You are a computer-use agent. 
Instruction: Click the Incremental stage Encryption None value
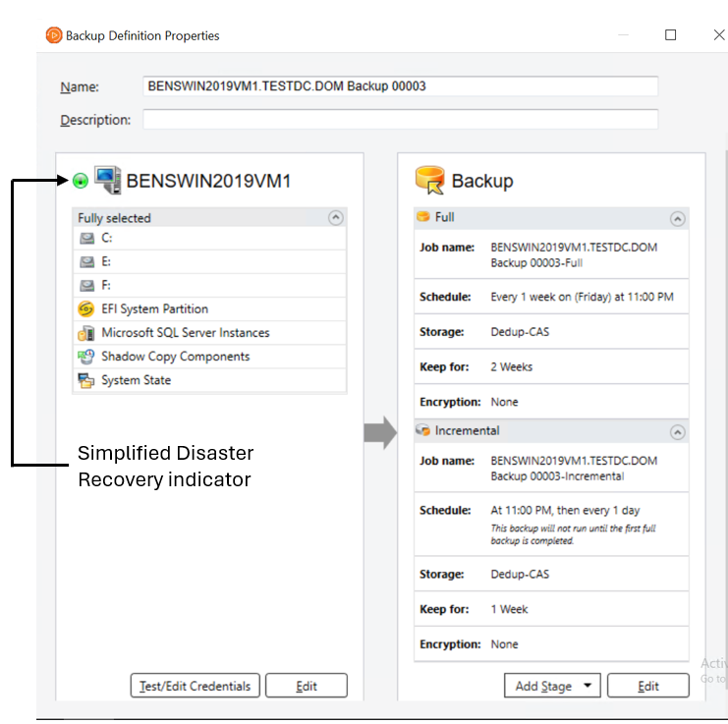tap(504, 644)
